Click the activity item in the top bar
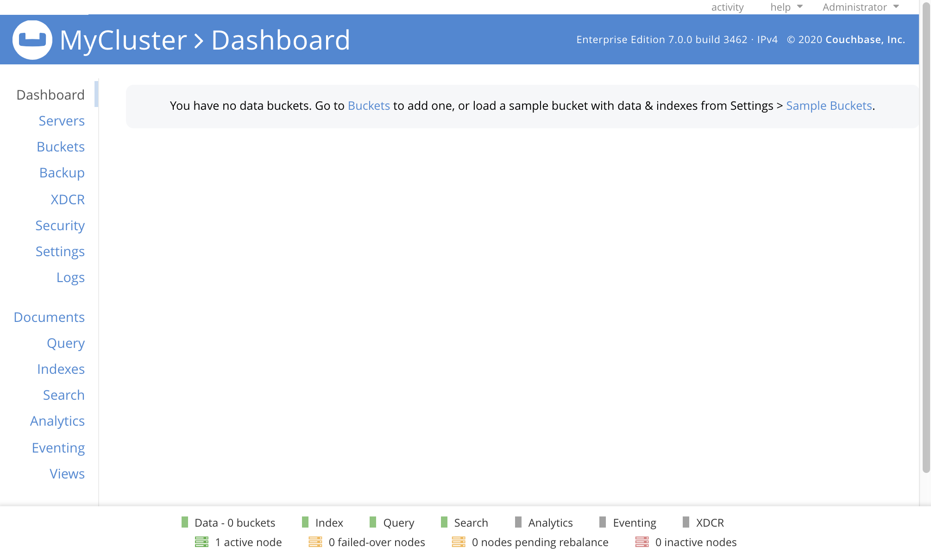 727,7
